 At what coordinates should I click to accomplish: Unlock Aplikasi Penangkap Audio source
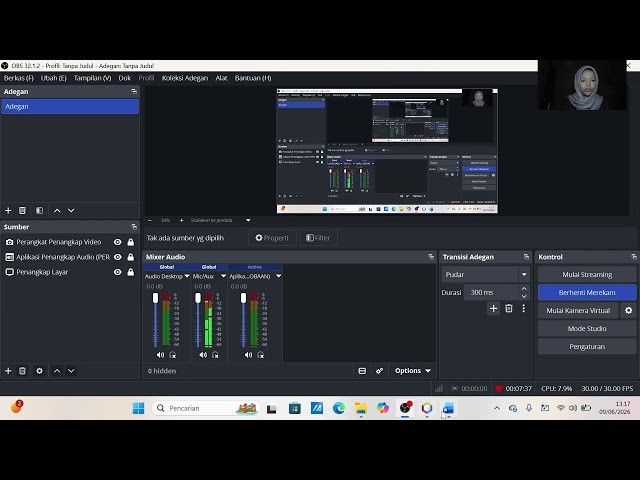tap(131, 257)
